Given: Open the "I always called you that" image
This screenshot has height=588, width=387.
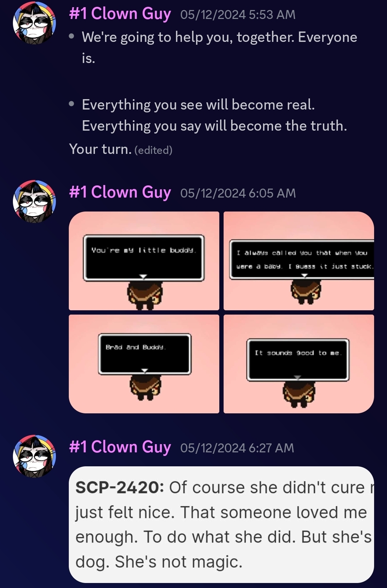Looking at the screenshot, I should pyautogui.click(x=299, y=261).
